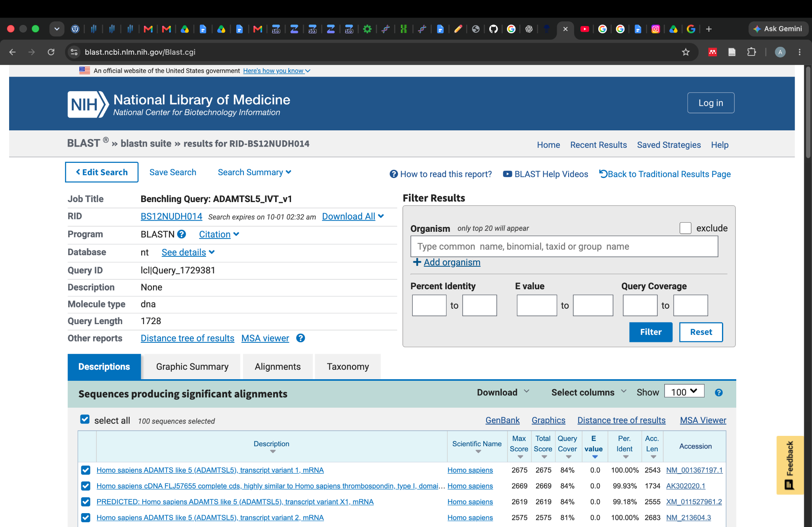Click the Edit Search button
Viewport: 812px width, 527px height.
coord(101,172)
